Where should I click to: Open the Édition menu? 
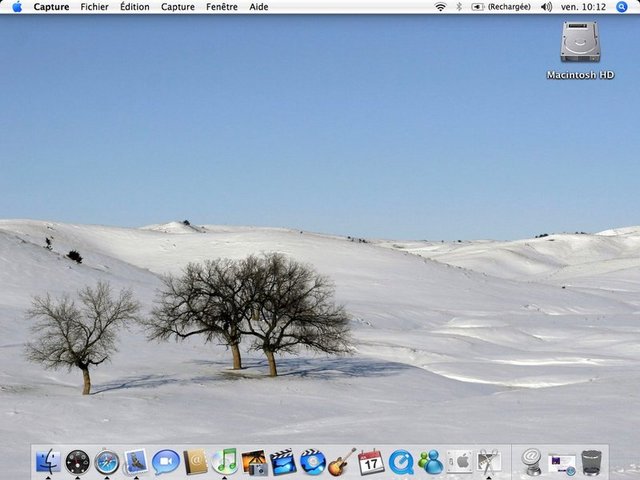point(134,7)
